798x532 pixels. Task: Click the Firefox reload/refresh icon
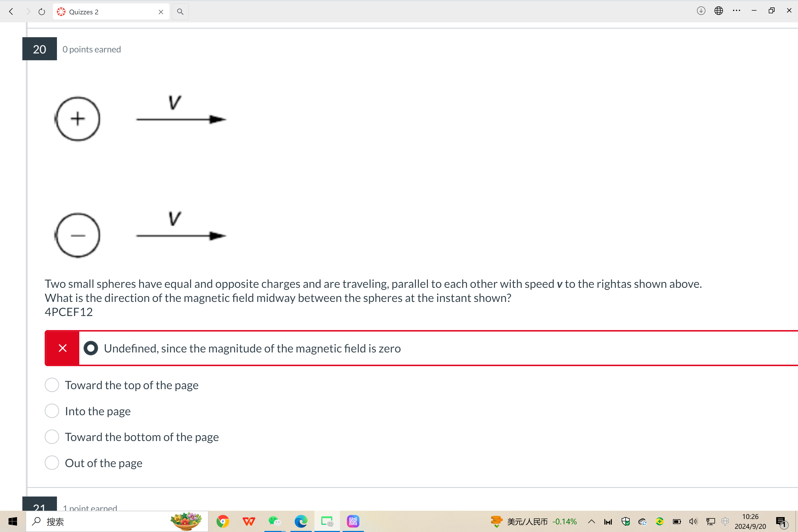coord(41,11)
